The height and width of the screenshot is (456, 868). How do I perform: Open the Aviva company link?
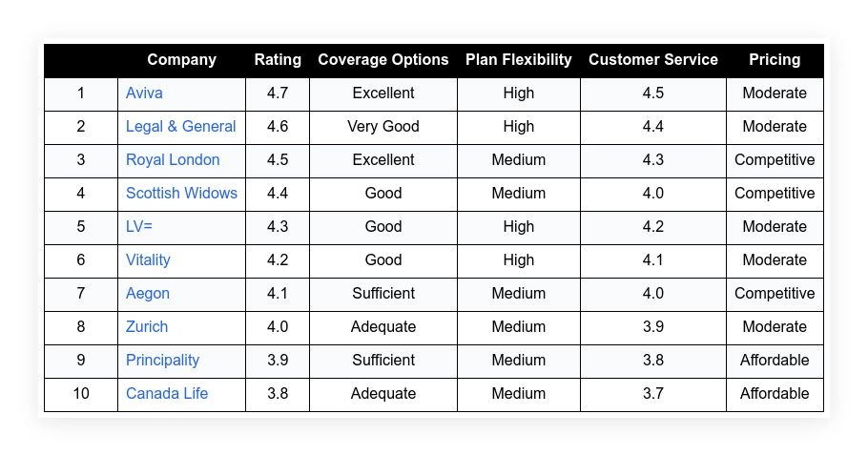click(144, 93)
